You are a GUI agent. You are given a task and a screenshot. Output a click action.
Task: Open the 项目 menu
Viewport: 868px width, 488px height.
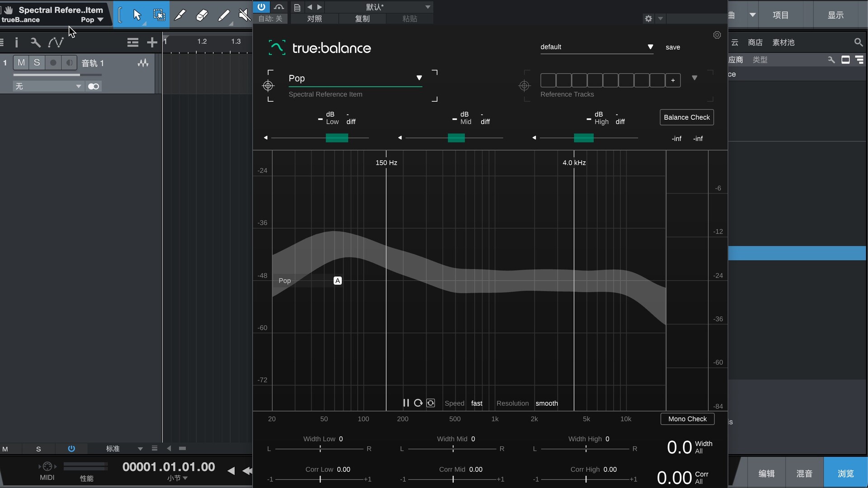[781, 15]
